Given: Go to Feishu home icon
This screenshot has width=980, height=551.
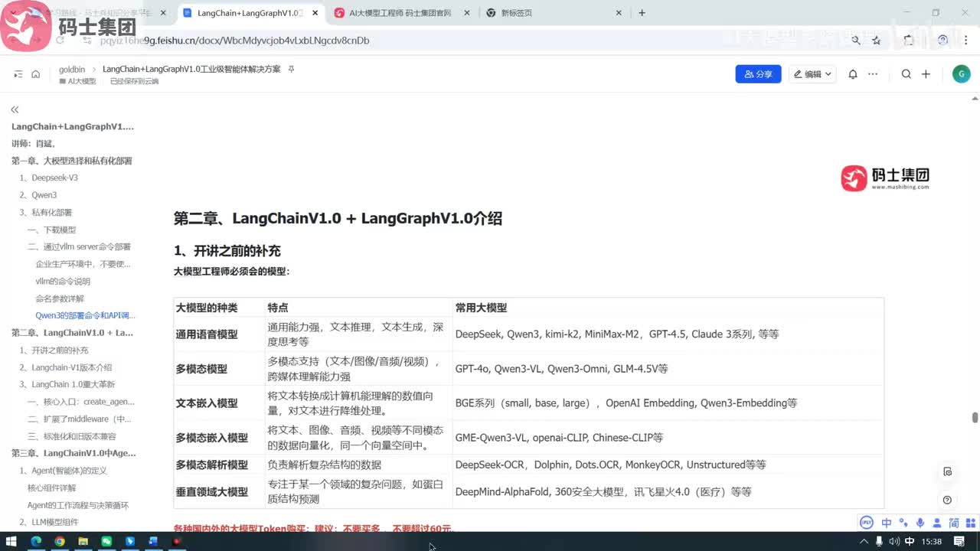Looking at the screenshot, I should (36, 74).
